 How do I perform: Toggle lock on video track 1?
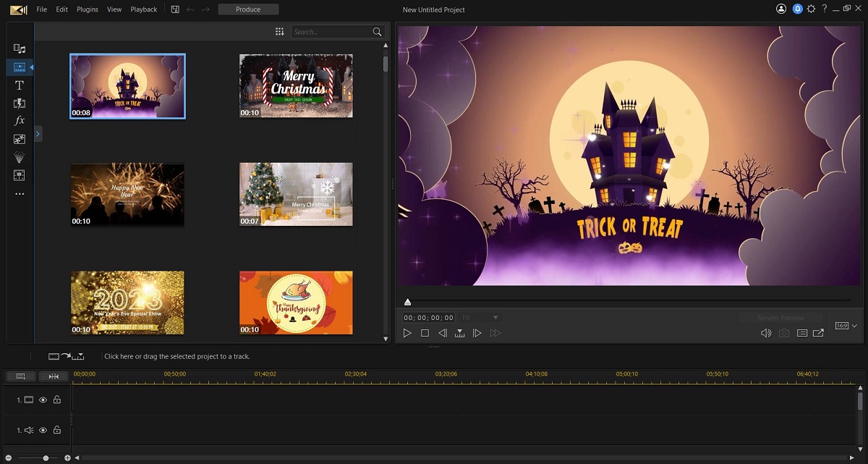coord(57,400)
